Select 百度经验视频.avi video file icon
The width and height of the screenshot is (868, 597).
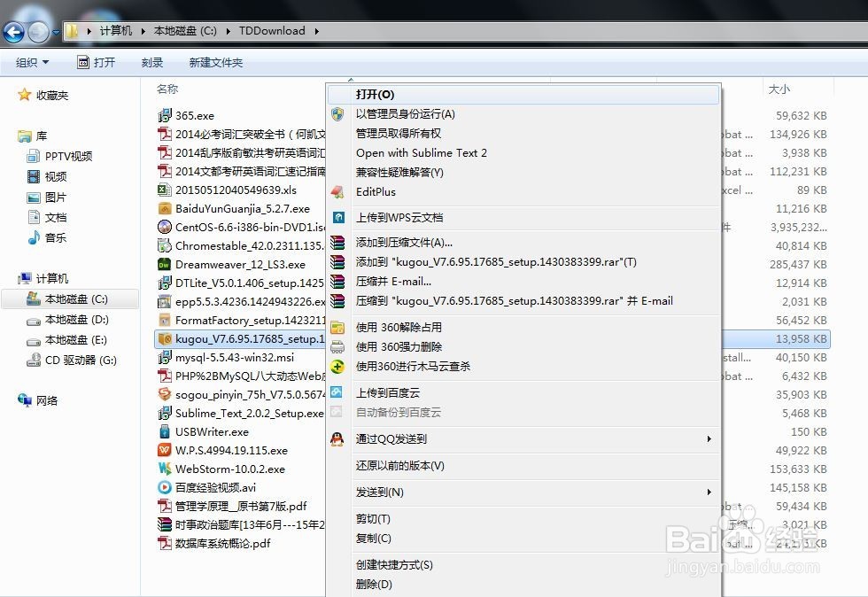click(165, 487)
